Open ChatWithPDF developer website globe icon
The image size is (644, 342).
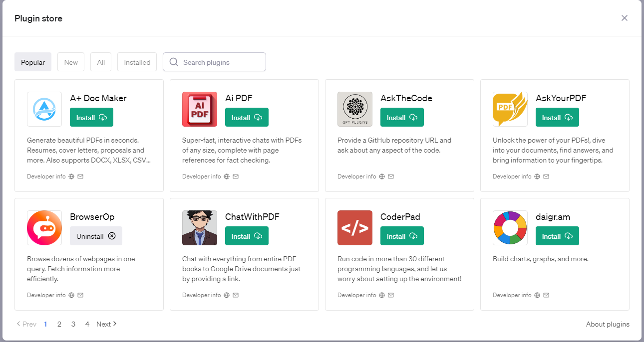coord(227,295)
